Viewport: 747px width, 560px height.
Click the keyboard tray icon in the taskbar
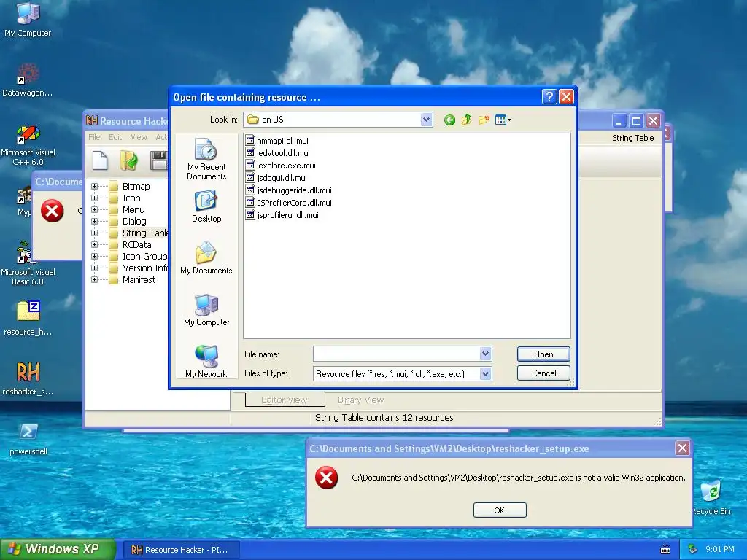[665, 550]
